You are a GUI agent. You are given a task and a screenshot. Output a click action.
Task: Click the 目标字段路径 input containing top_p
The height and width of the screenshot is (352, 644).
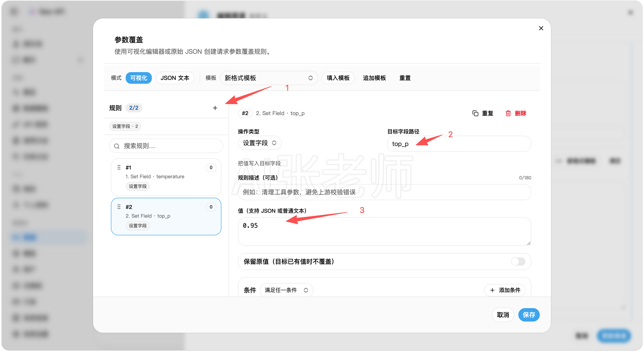pos(459,144)
